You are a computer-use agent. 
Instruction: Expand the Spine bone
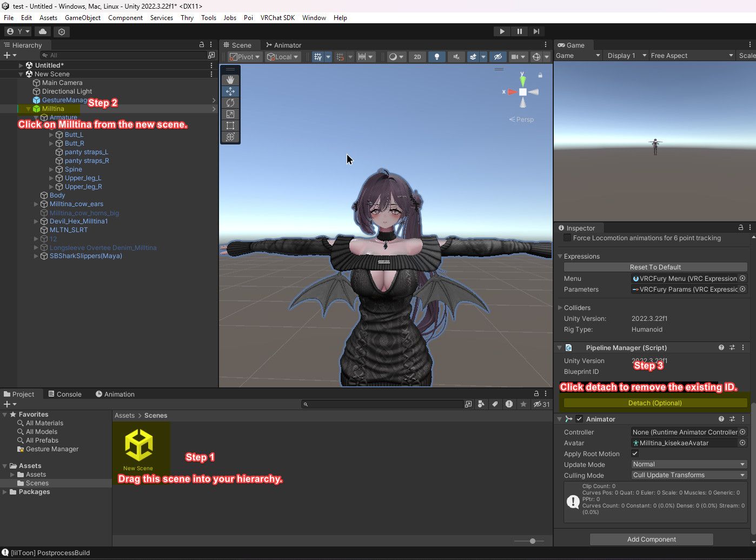pos(51,169)
